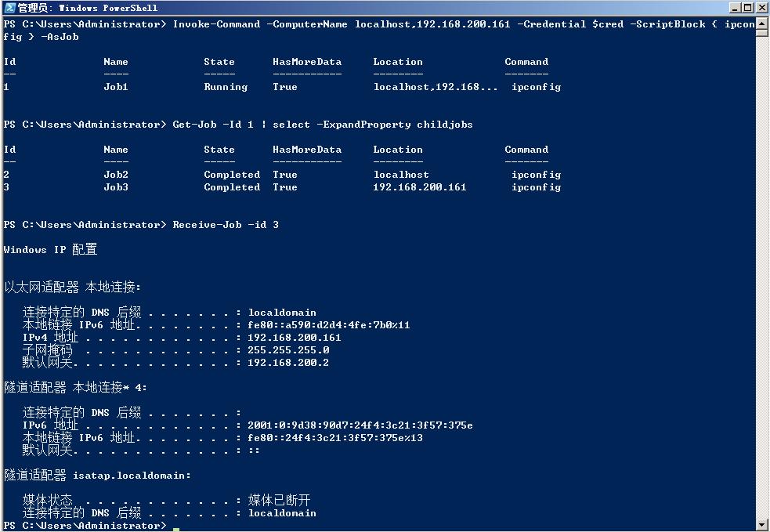Click the scrollbar down arrow
The image size is (770, 532).
(x=762, y=524)
